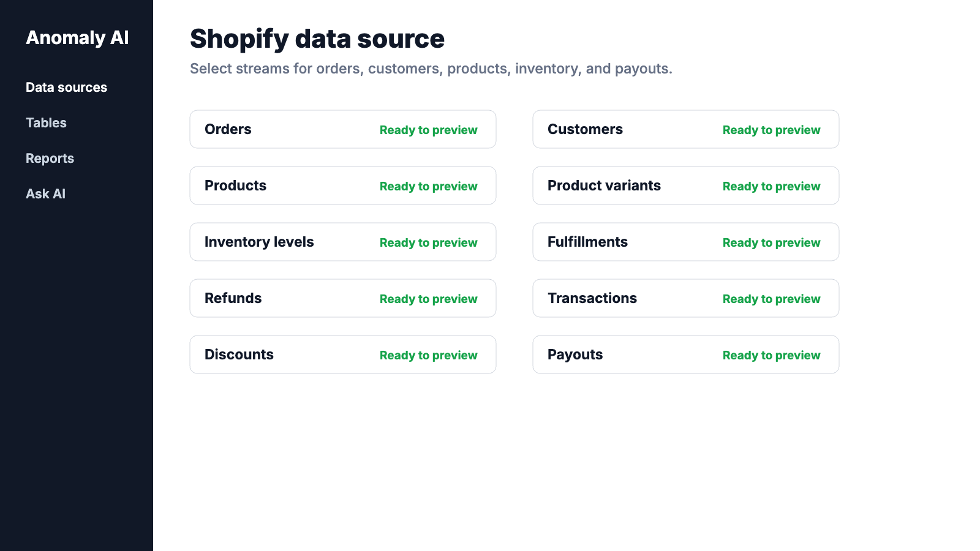Open Reports in the sidebar
This screenshot has width=980, height=551.
click(50, 159)
